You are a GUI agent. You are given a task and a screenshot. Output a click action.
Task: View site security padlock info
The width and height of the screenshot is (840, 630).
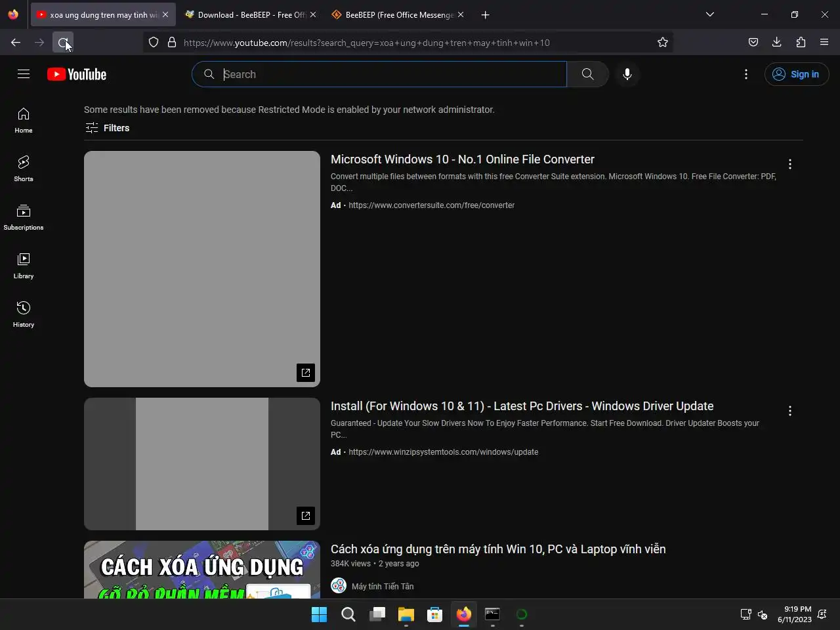[x=172, y=43]
